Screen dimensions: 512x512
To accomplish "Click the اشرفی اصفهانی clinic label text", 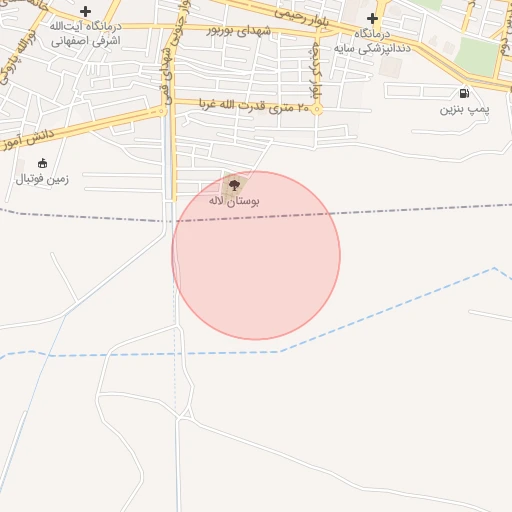I will (x=86, y=41).
